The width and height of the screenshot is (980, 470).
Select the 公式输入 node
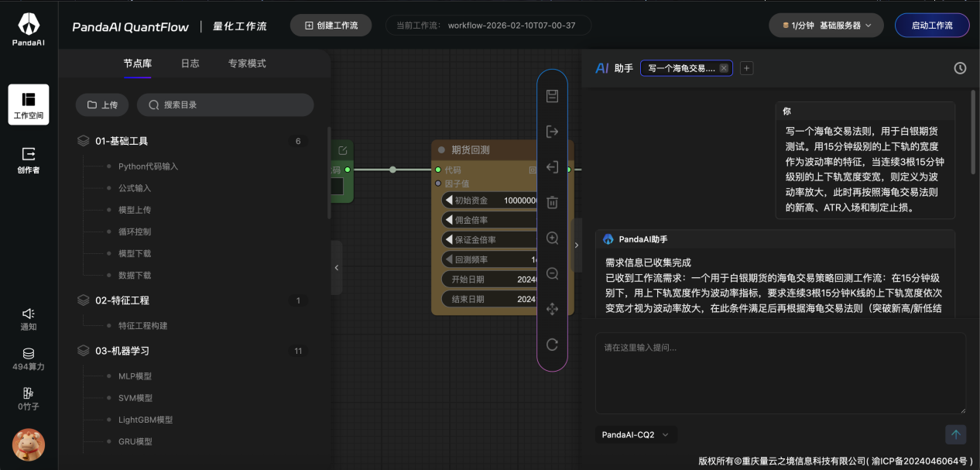tap(135, 188)
